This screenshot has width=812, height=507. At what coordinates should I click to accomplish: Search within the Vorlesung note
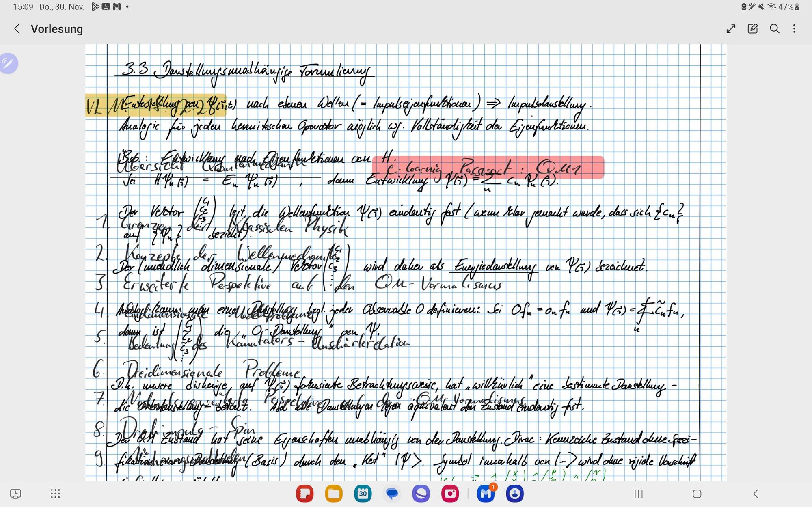774,29
